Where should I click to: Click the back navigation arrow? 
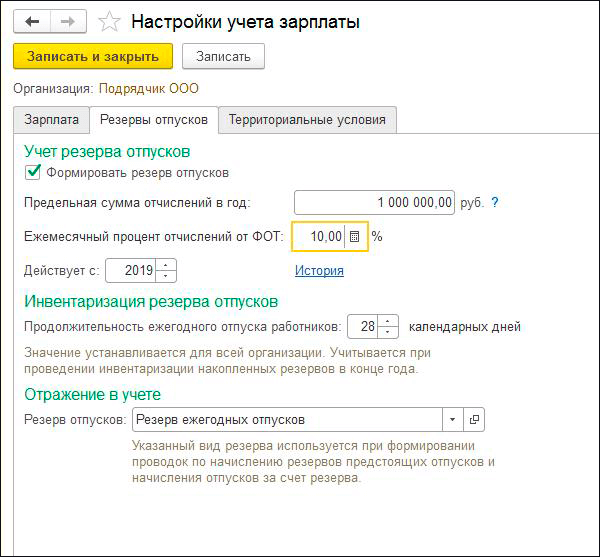tap(30, 21)
